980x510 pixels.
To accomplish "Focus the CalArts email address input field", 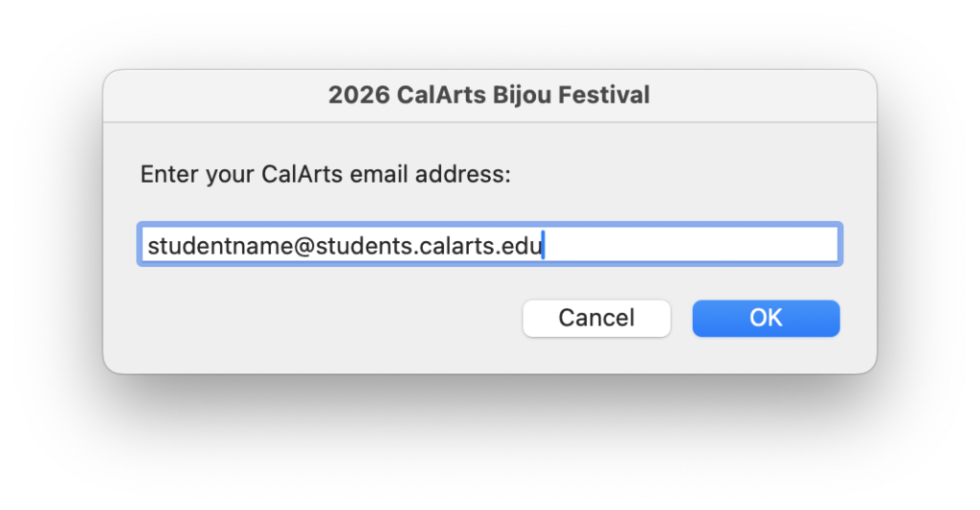I will [489, 246].
